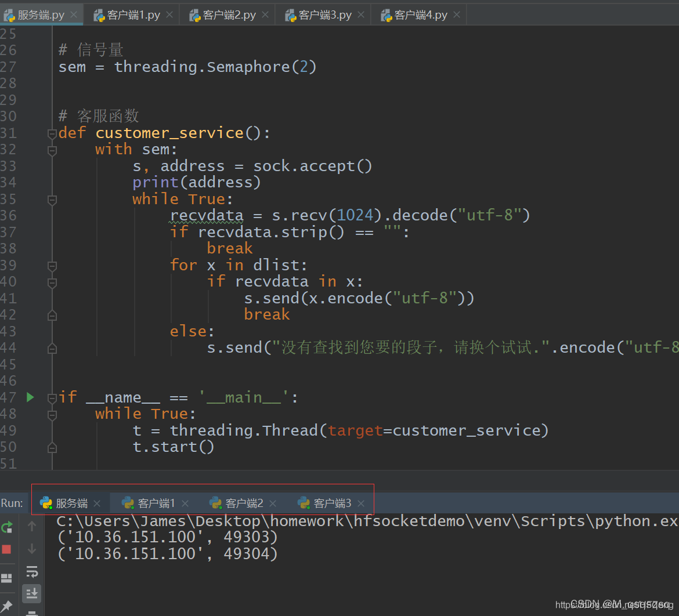Screen dimensions: 679x616
Task: Click the Run panel label
Action: click(x=12, y=503)
